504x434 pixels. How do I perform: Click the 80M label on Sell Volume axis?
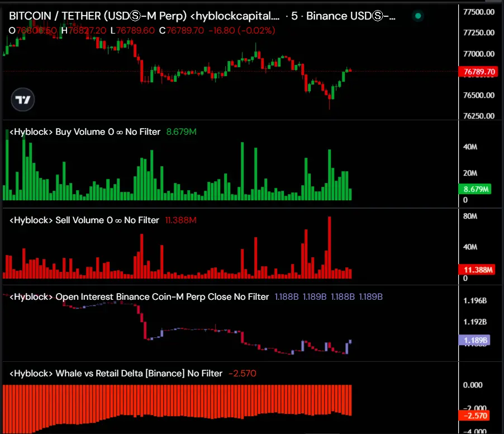[x=470, y=216]
